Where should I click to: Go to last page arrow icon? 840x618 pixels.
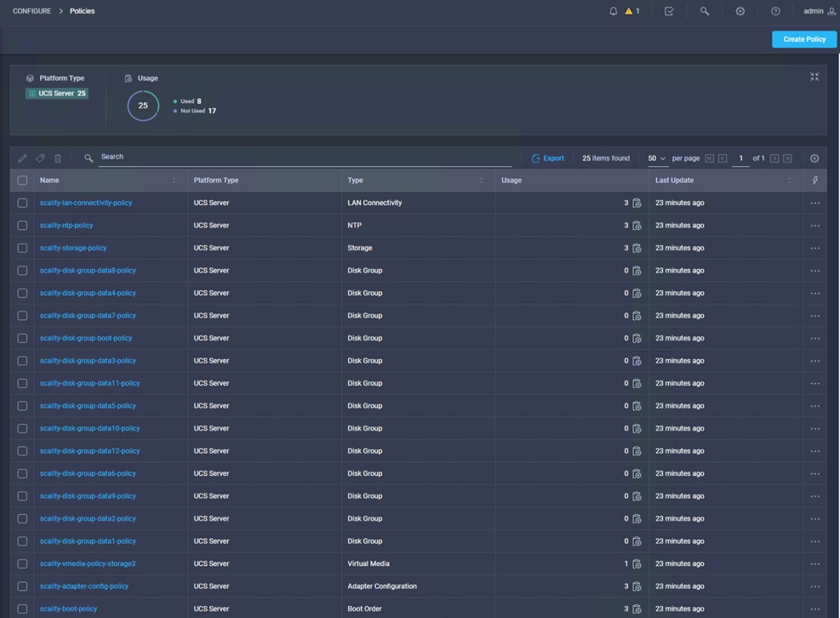click(x=787, y=158)
